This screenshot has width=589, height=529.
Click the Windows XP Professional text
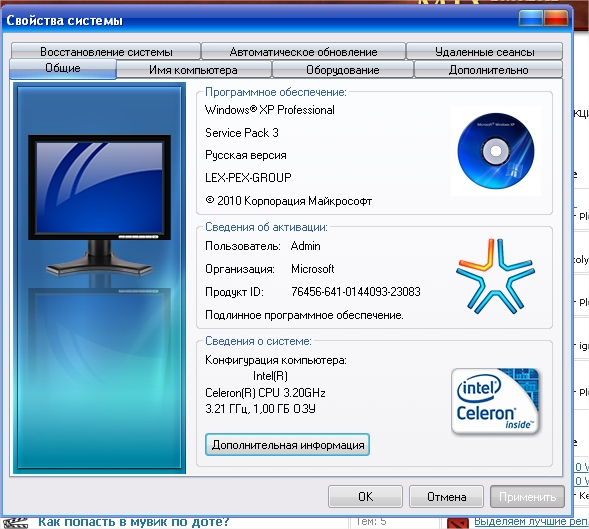pyautogui.click(x=270, y=110)
